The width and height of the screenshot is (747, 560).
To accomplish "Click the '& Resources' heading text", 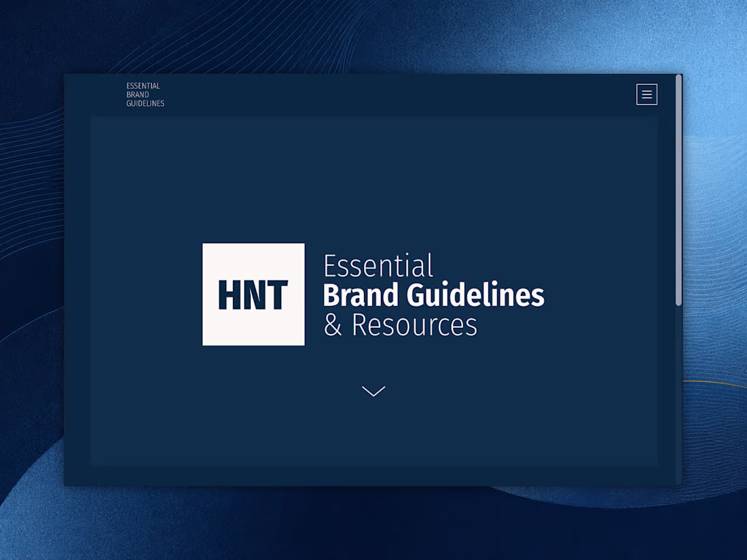I will pos(400,324).
